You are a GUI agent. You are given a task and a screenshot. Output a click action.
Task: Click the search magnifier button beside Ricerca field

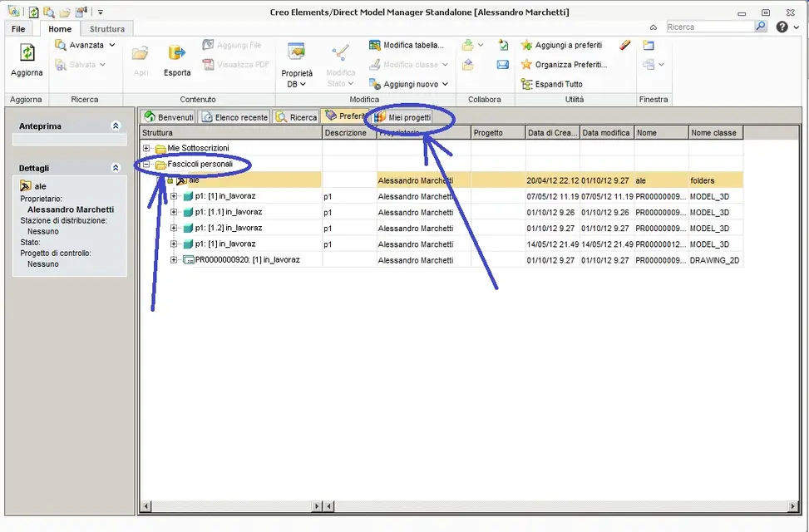[x=761, y=26]
